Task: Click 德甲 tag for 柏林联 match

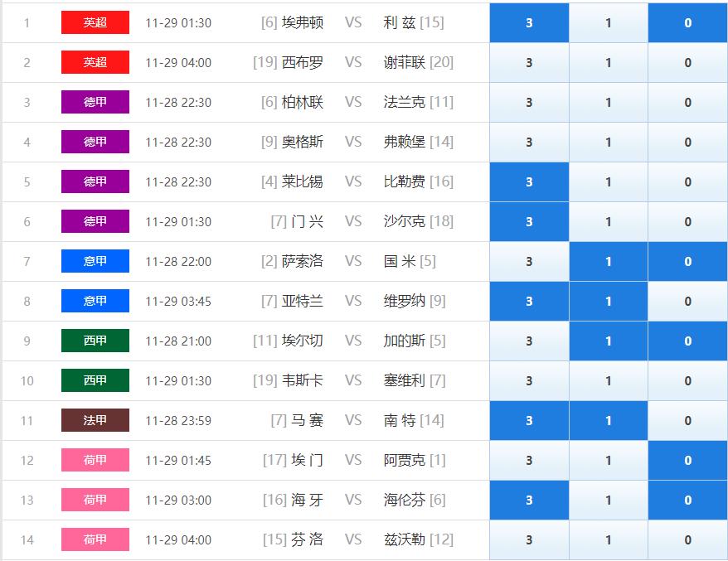Action: tap(95, 103)
